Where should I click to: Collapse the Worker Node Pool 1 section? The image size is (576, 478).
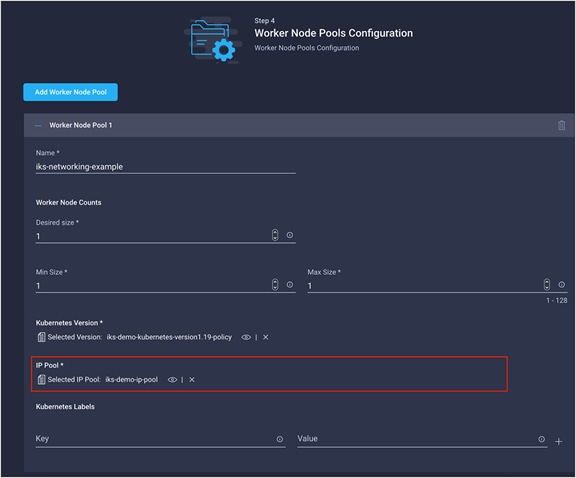click(38, 125)
